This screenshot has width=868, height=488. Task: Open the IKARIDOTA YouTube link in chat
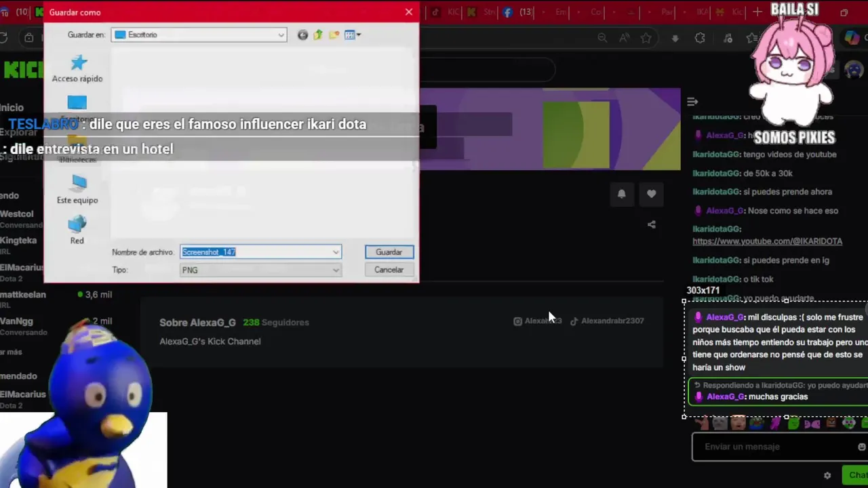coord(767,241)
